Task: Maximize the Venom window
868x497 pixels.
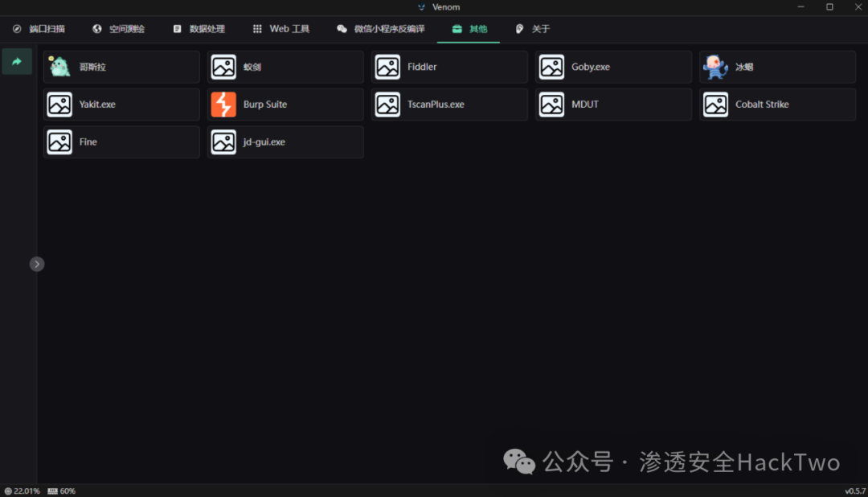Action: coord(829,6)
